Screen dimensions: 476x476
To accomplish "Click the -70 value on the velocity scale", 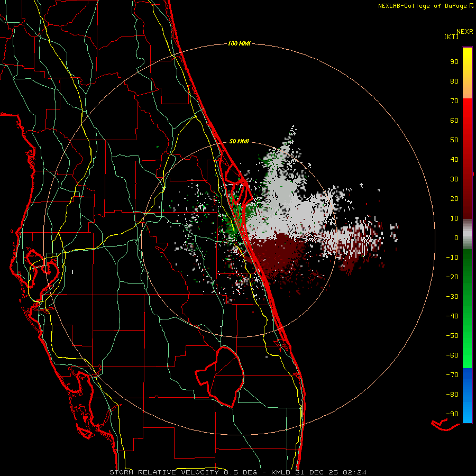I will 452,375.
